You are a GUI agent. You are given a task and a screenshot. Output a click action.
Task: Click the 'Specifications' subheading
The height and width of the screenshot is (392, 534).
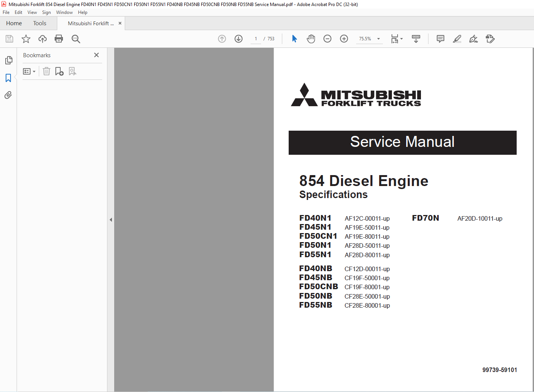(334, 195)
